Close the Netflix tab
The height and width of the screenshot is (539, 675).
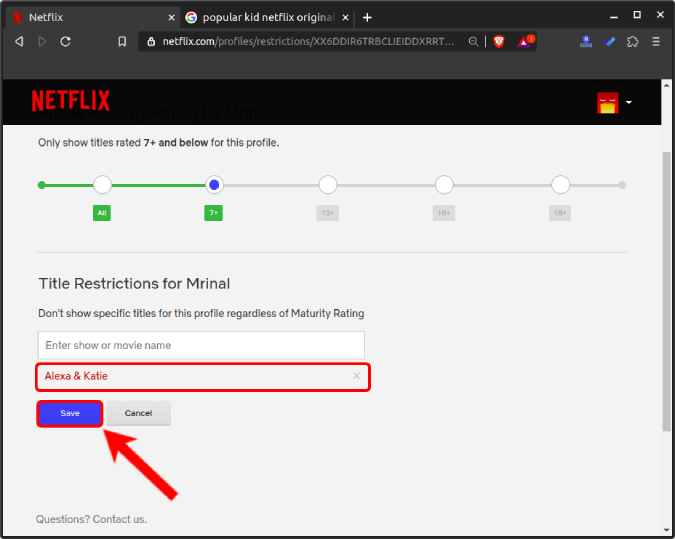pos(171,18)
